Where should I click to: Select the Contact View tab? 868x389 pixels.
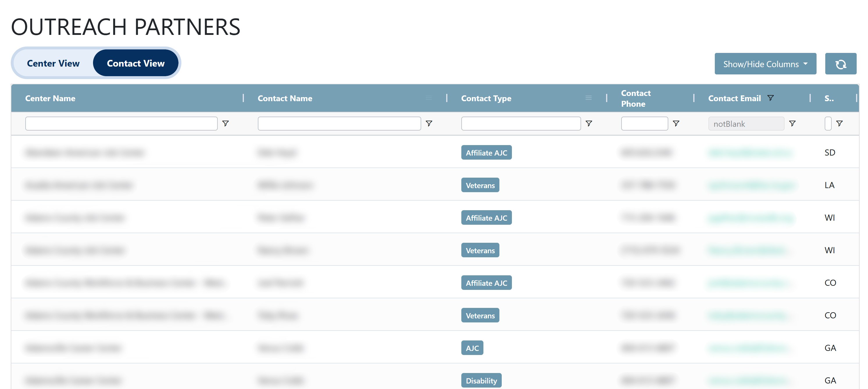tap(136, 63)
